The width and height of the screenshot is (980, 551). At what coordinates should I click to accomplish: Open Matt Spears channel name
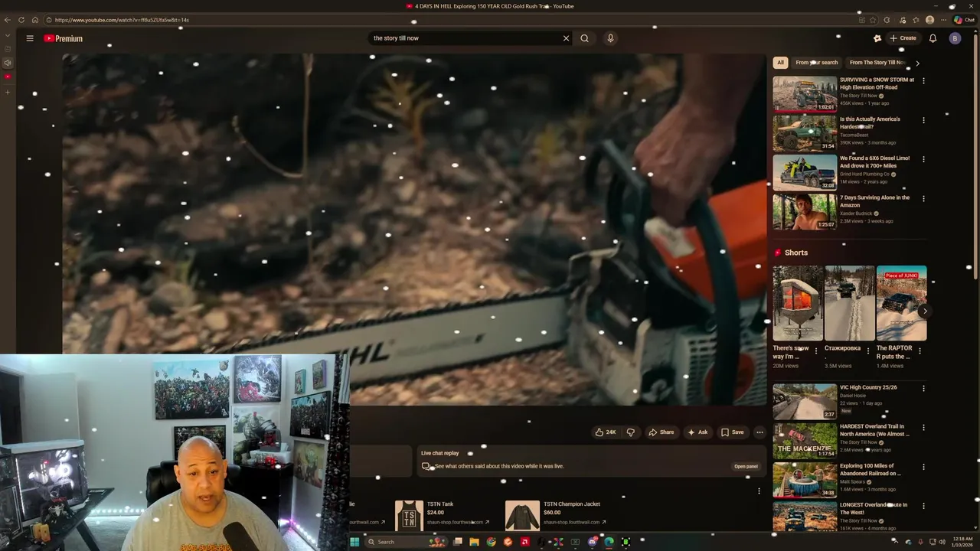click(852, 482)
